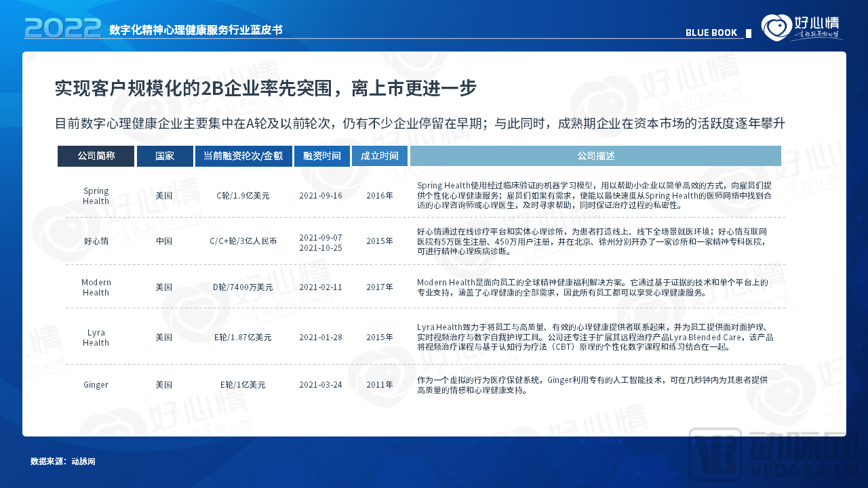Click 2015年 in the 好心情 row
This screenshot has height=488, width=868.
(x=380, y=241)
